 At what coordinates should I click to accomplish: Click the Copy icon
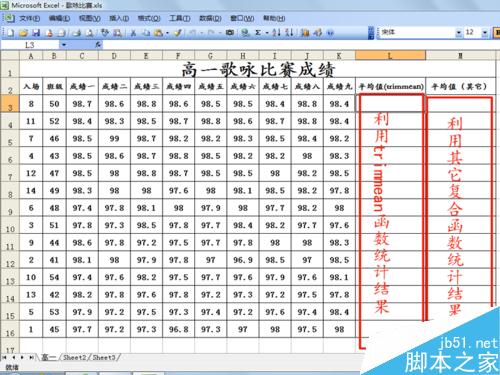(146, 33)
